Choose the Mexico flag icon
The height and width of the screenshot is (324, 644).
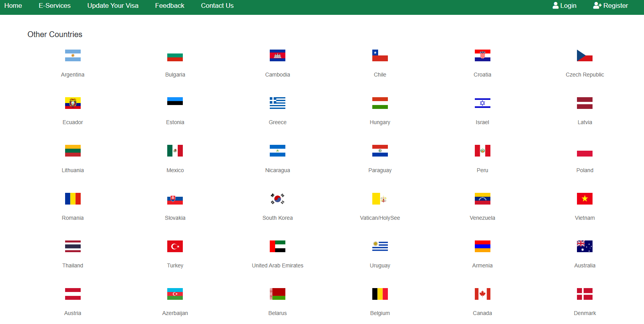coord(175,151)
